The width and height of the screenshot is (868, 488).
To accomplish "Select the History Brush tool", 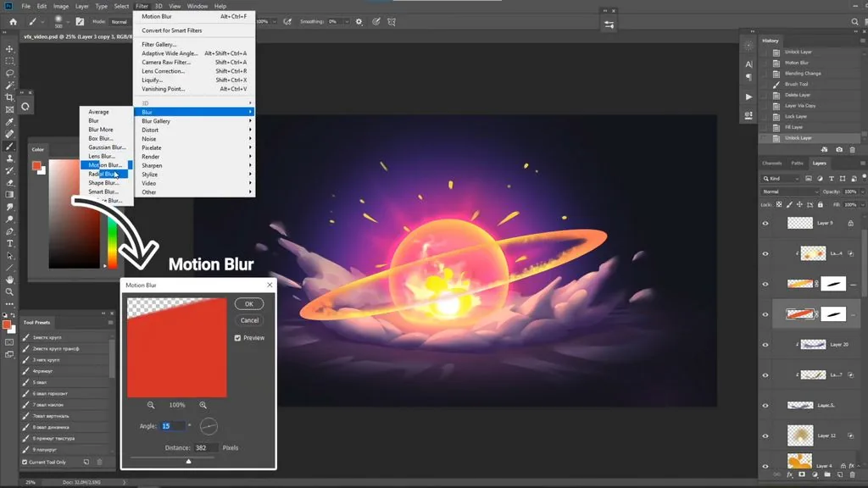I will point(9,170).
